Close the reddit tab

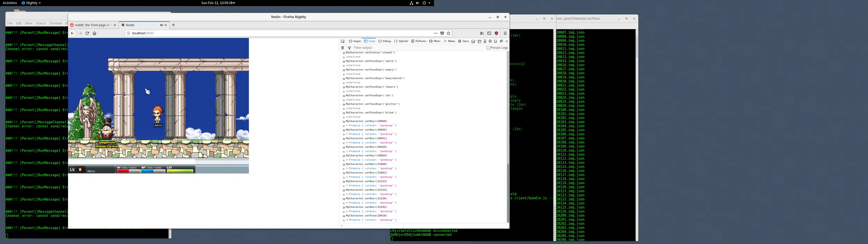[115, 25]
